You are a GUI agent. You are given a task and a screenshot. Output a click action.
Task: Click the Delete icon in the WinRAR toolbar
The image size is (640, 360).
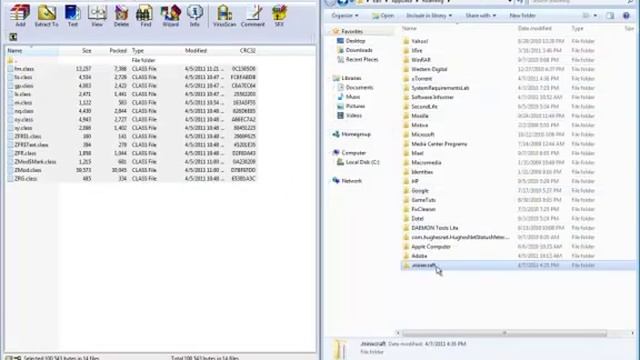121,16
